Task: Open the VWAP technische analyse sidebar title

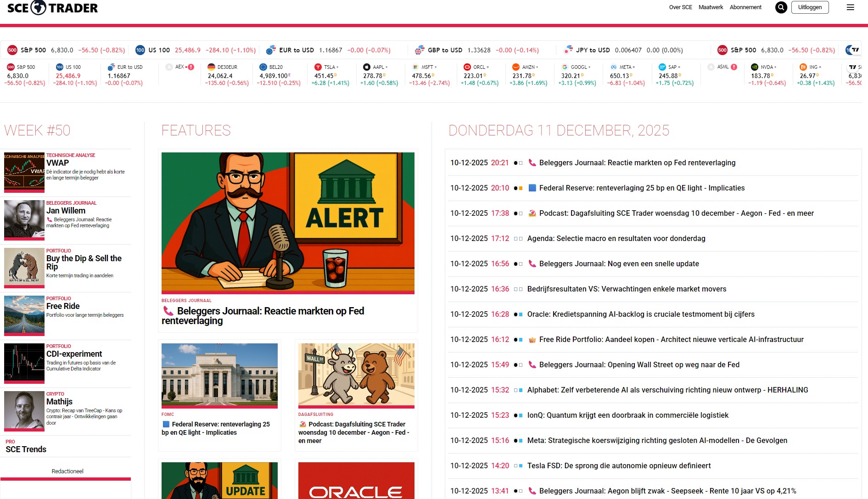Action: pyautogui.click(x=57, y=163)
